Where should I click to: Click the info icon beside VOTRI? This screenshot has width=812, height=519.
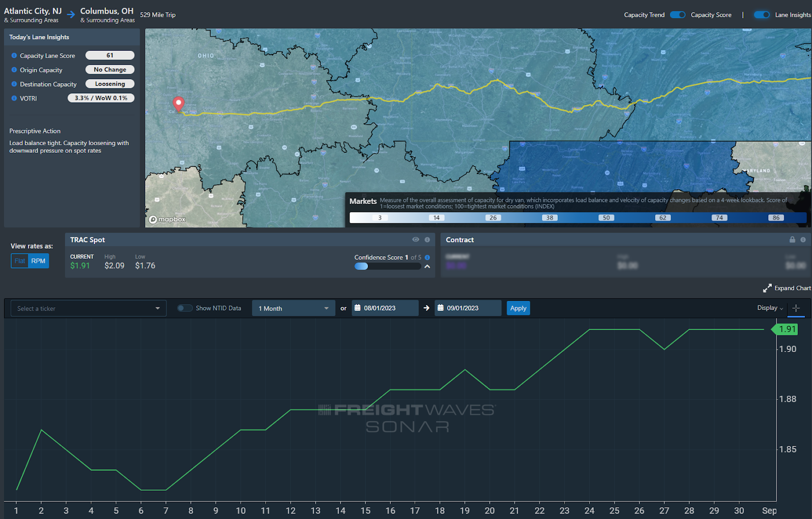coord(14,98)
